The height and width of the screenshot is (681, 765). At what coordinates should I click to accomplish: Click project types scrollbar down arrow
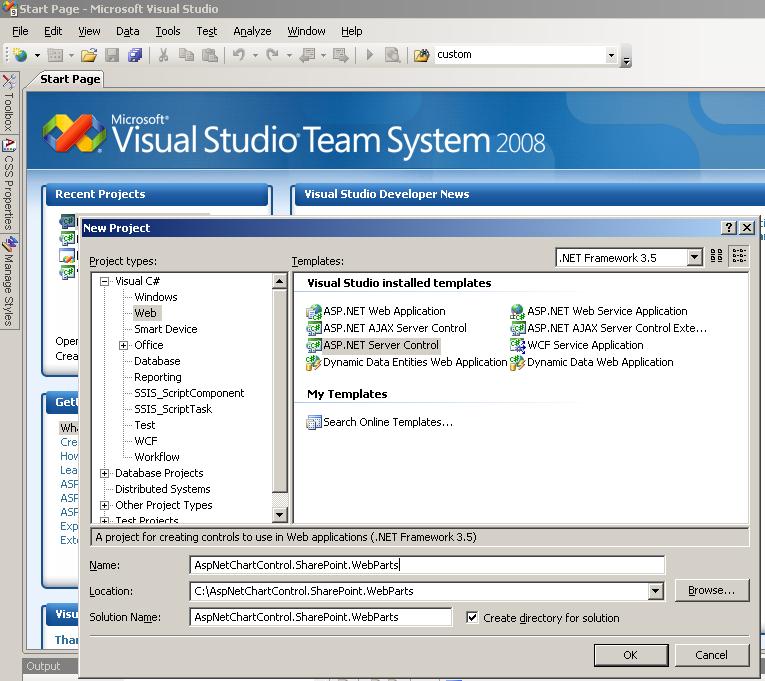tap(280, 514)
